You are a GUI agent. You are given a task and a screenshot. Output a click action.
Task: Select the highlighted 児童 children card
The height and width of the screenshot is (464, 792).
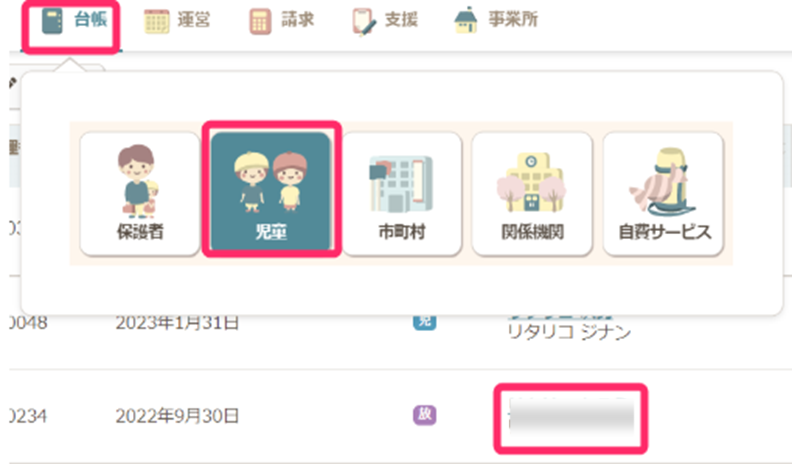pos(271,191)
